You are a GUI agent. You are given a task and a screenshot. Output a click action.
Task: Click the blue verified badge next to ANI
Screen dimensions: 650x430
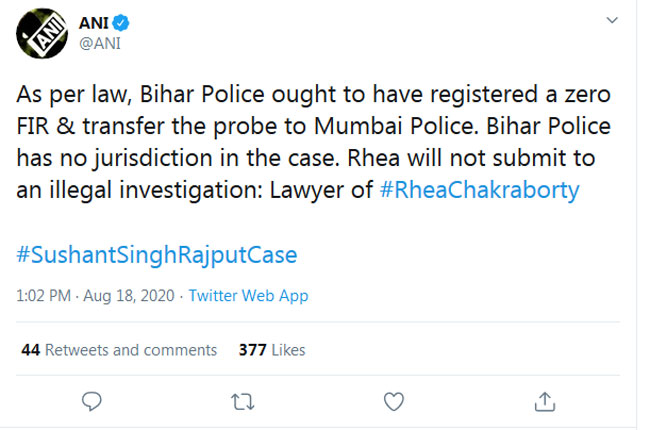pos(121,23)
